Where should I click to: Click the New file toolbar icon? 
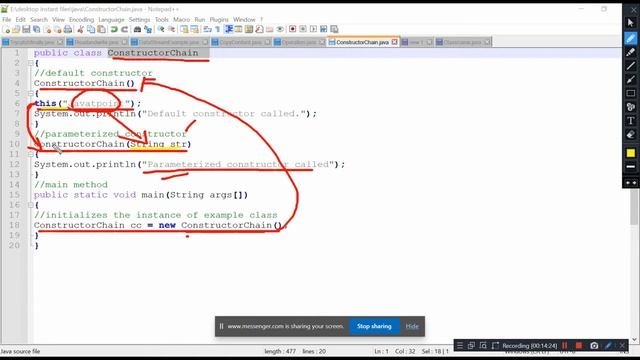(7, 29)
